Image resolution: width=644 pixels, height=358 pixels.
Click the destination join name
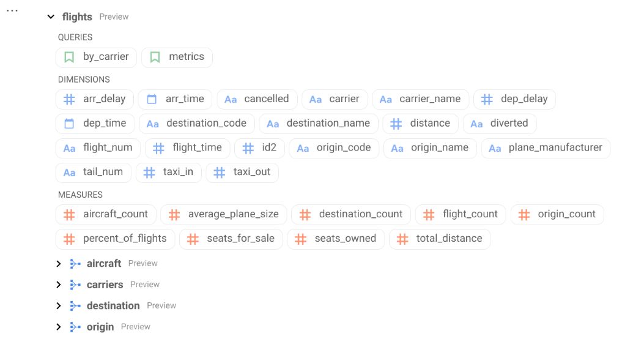click(113, 306)
